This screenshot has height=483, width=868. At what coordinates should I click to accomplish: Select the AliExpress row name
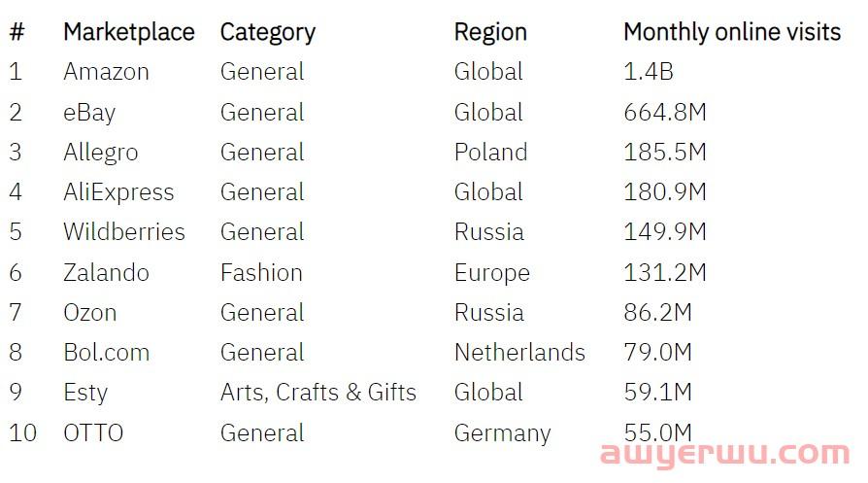point(118,192)
